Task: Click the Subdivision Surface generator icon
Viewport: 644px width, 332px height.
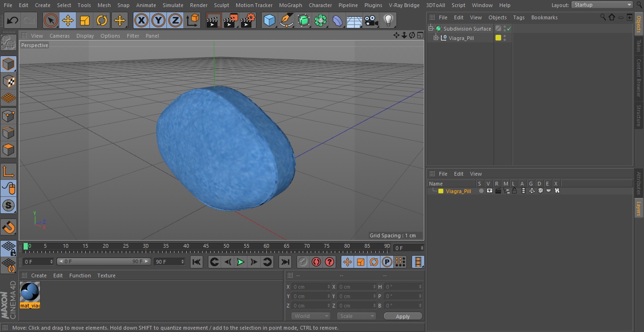Action: [304, 20]
